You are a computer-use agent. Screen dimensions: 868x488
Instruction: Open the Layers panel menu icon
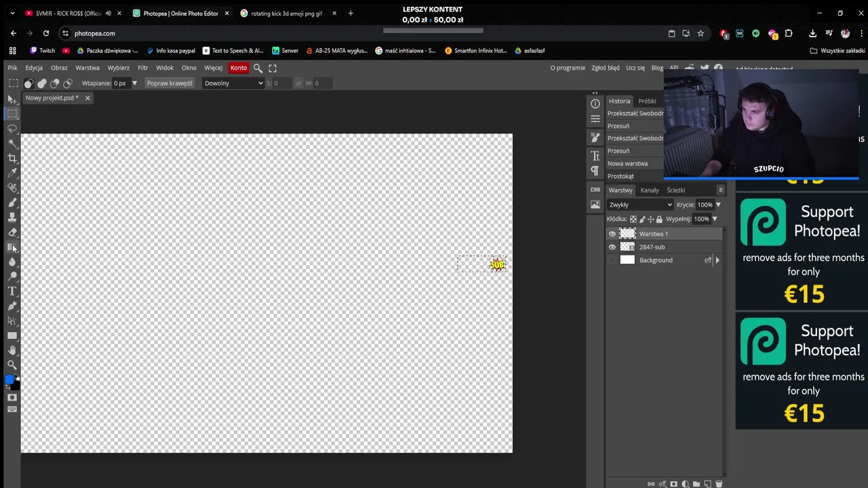720,190
